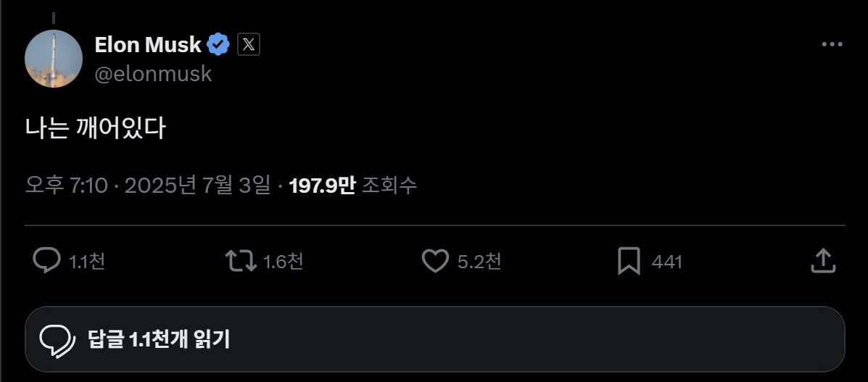Click the X affiliate badge icon
This screenshot has height=382, width=868.
[249, 44]
